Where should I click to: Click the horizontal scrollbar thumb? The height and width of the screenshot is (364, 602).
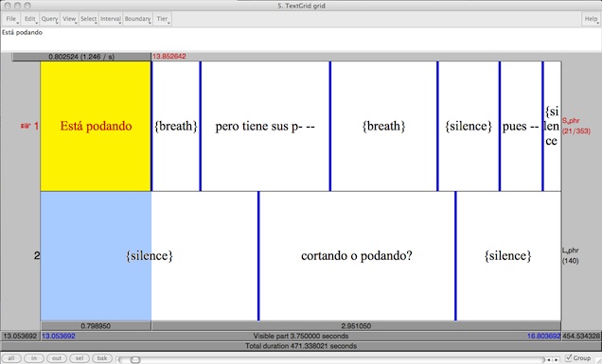[x=135, y=360]
